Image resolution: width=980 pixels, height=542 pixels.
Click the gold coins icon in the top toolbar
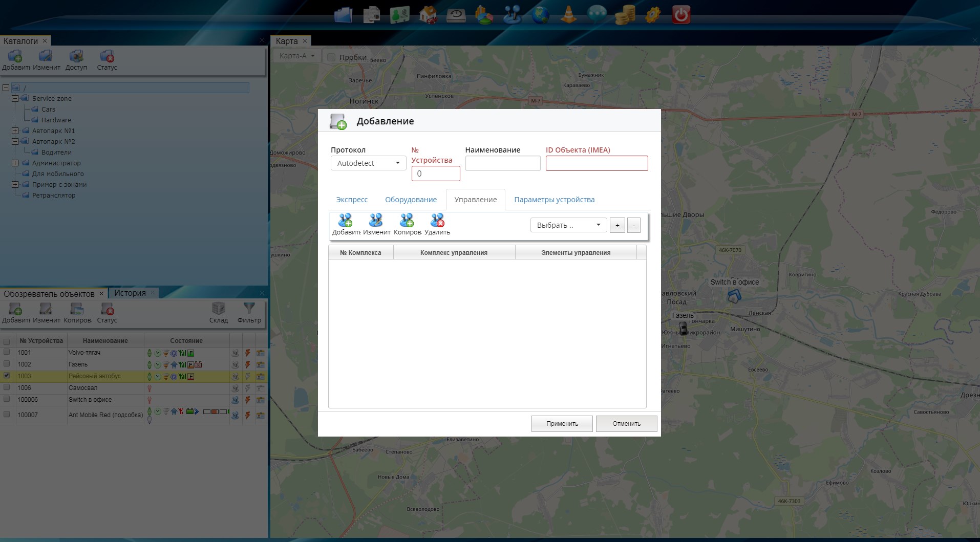625,15
